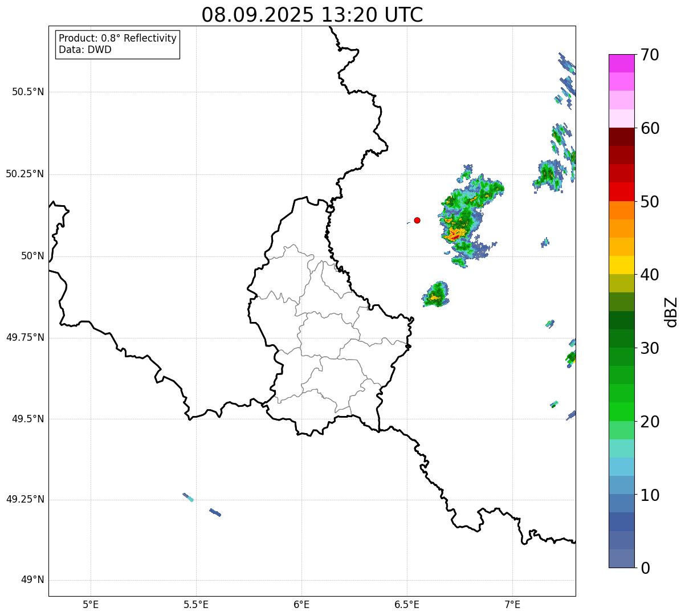Pick the bright yellow swatch just above 40
This screenshot has height=616, width=685.
[621, 265]
